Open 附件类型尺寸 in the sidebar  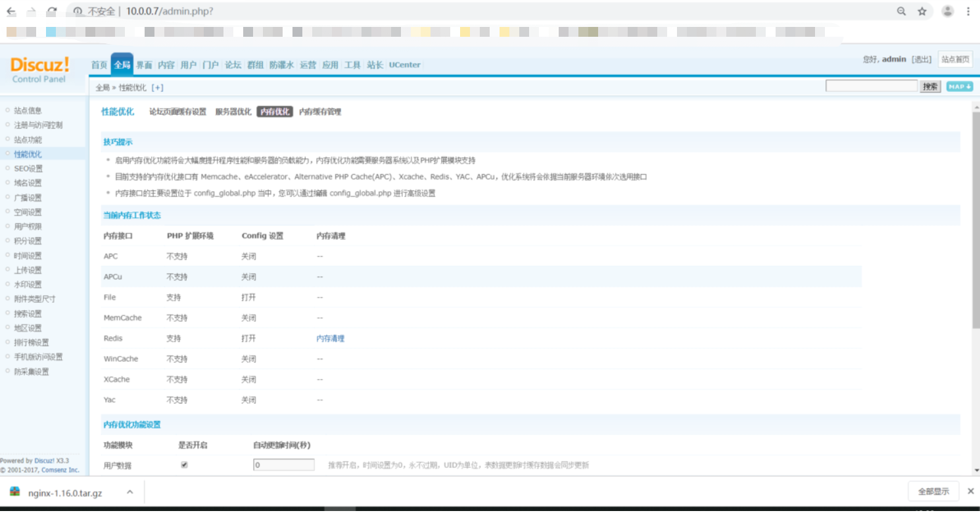coord(35,299)
